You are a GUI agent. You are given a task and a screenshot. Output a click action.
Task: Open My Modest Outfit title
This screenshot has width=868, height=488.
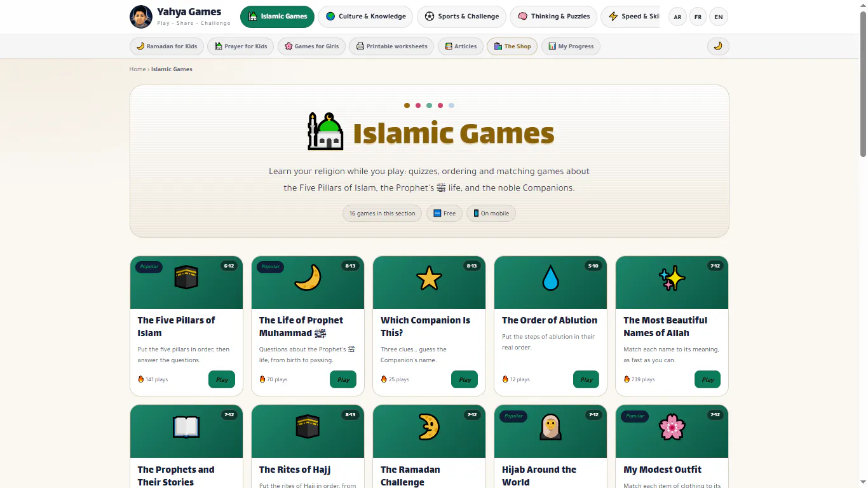(663, 470)
